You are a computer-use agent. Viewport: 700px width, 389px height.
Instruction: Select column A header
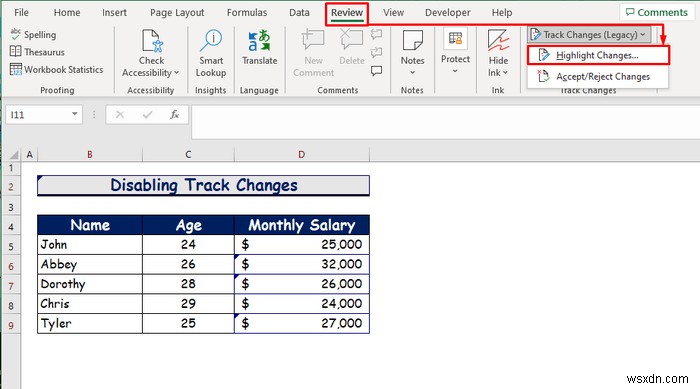coord(29,155)
